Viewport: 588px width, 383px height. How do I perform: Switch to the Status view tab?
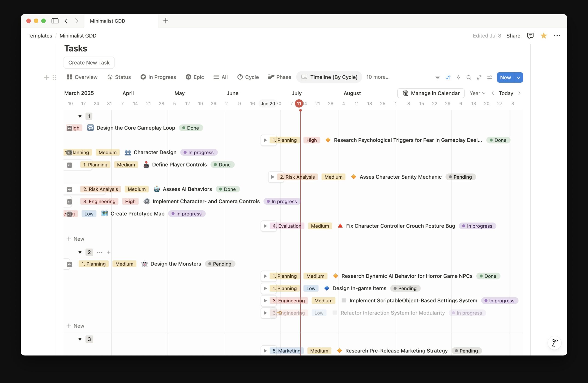tap(119, 77)
